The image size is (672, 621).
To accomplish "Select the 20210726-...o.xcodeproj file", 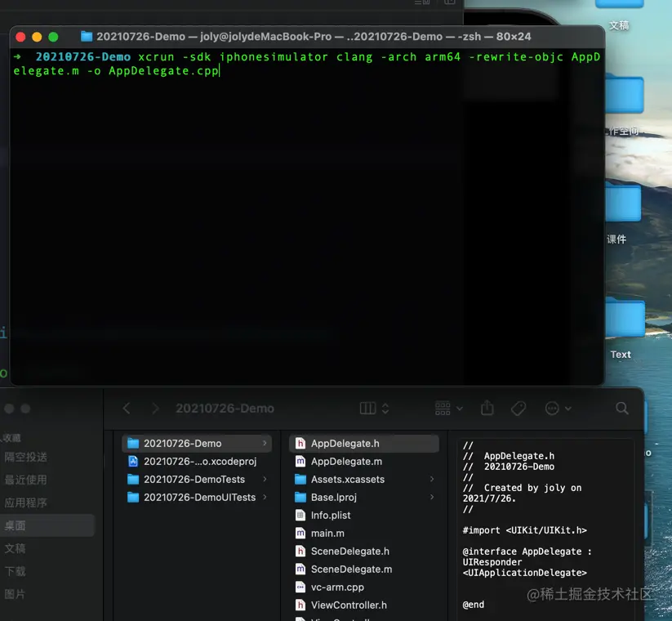I will (197, 462).
